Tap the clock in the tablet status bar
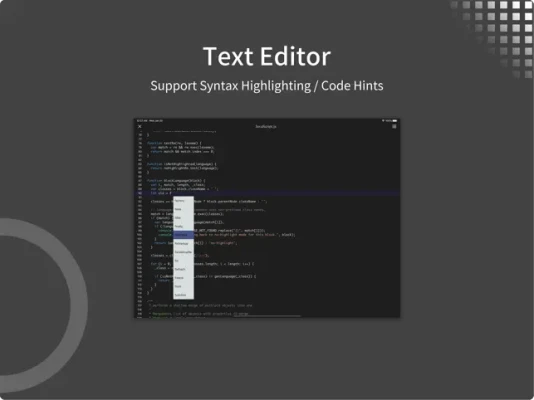 142,121
